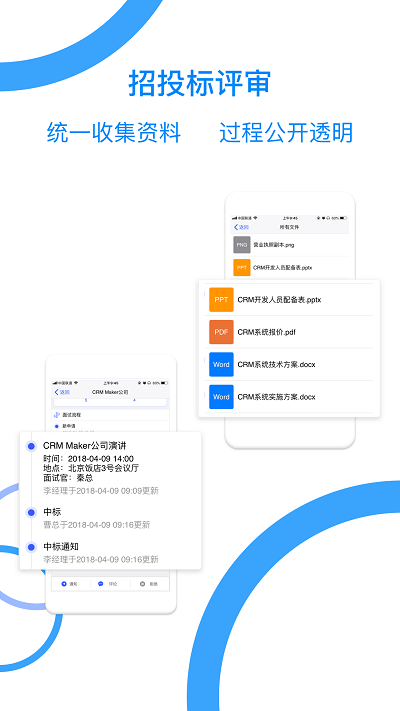Open the PDF icon for CRM系统报价
This screenshot has height=711, width=400.
(221, 332)
